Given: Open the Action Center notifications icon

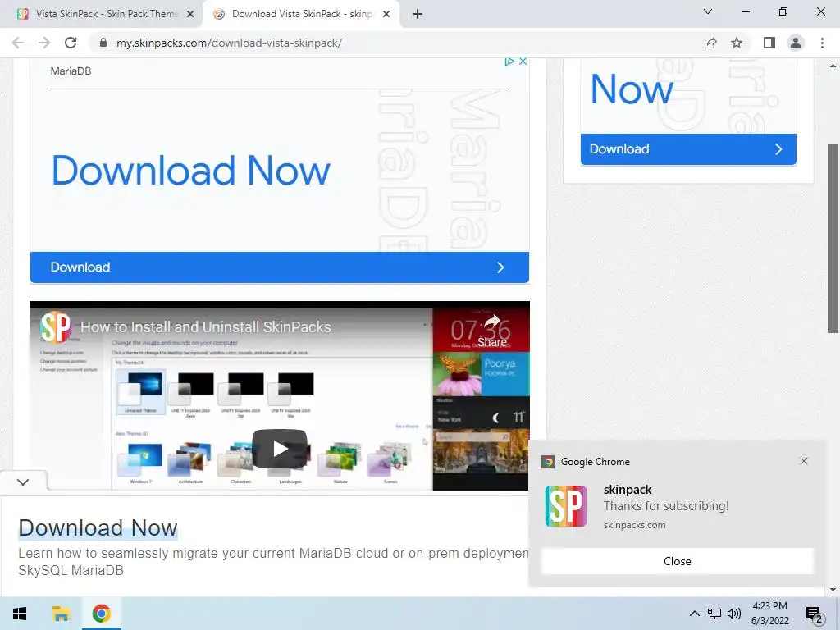Looking at the screenshot, I should coord(815,614).
